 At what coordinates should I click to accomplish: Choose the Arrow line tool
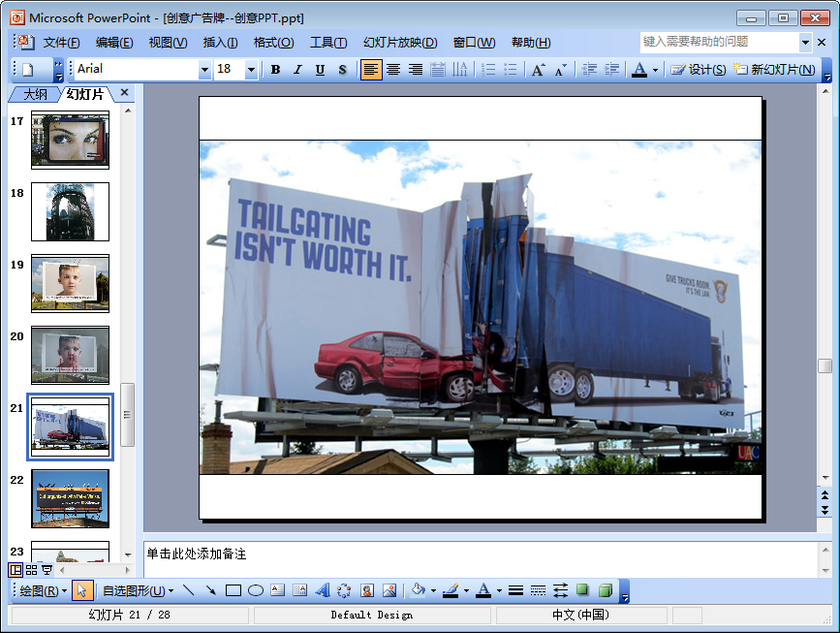coord(210,590)
